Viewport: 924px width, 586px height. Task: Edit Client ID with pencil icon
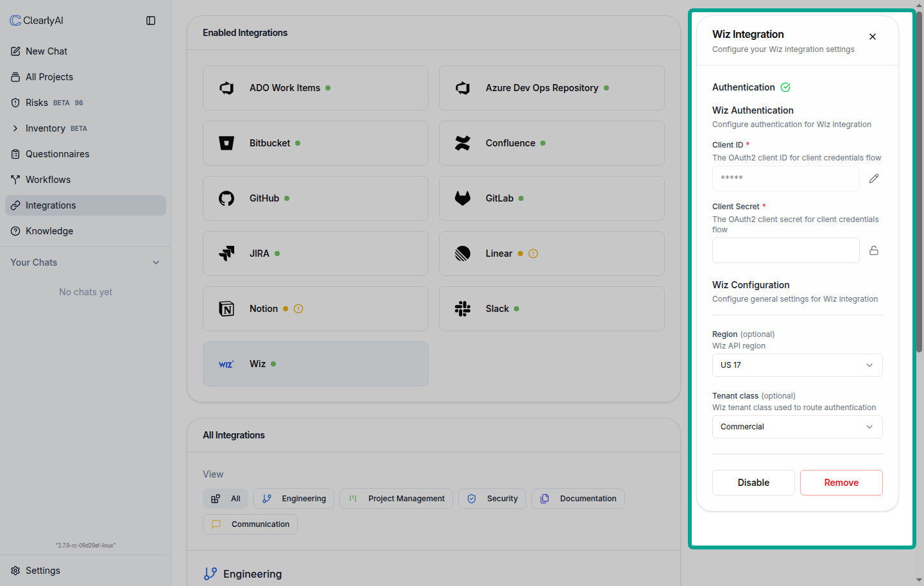(874, 178)
